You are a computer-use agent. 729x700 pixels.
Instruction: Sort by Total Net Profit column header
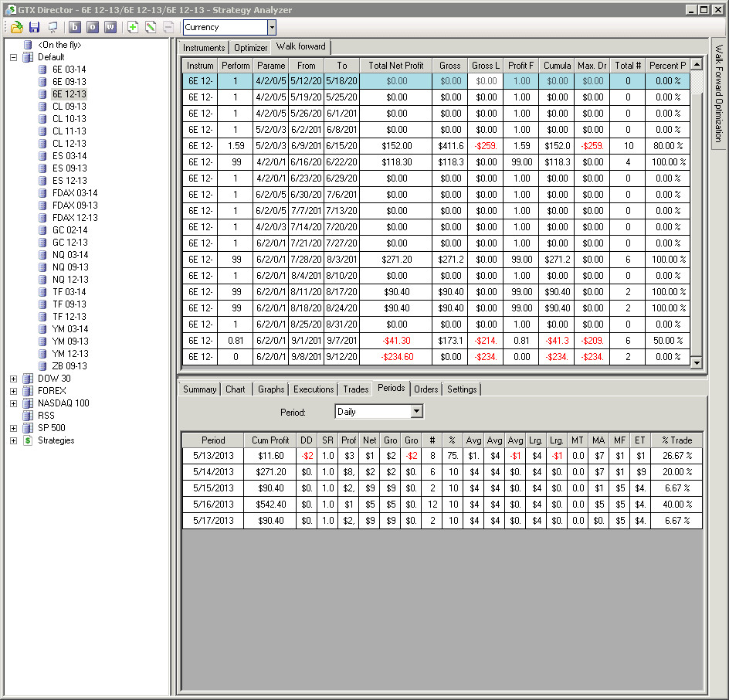[396, 66]
